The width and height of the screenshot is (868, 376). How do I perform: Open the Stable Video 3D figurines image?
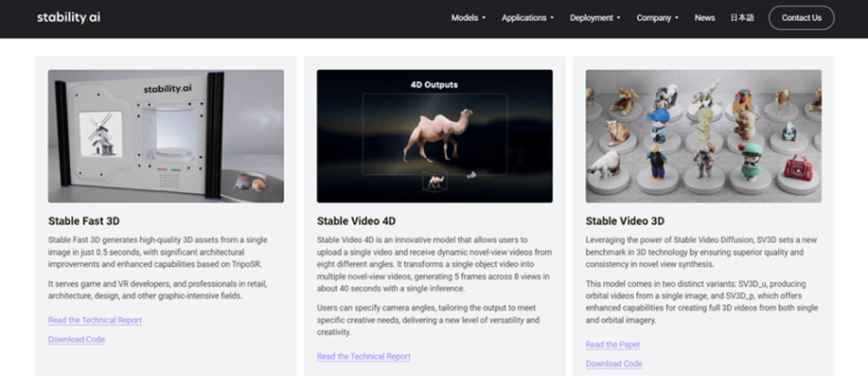coord(702,136)
